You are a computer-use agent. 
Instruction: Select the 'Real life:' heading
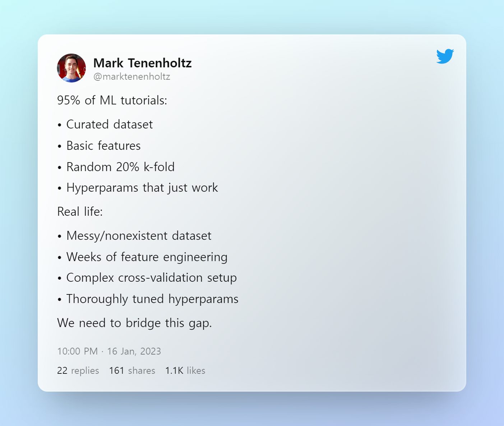point(80,212)
